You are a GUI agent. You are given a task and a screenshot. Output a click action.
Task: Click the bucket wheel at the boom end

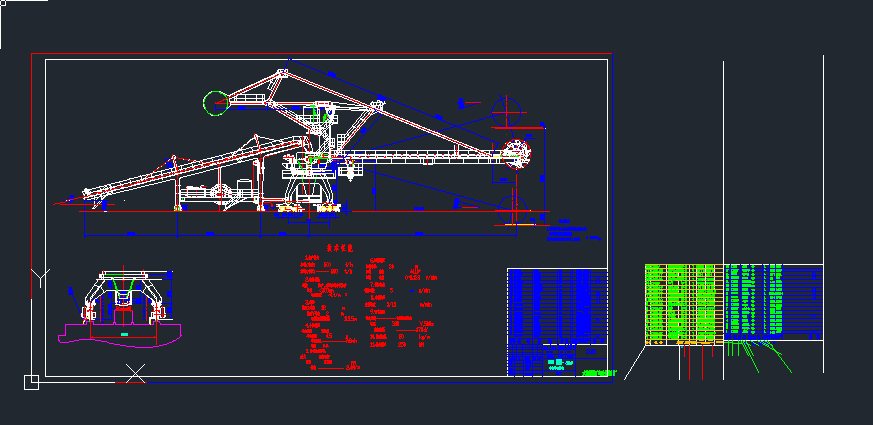(516, 154)
